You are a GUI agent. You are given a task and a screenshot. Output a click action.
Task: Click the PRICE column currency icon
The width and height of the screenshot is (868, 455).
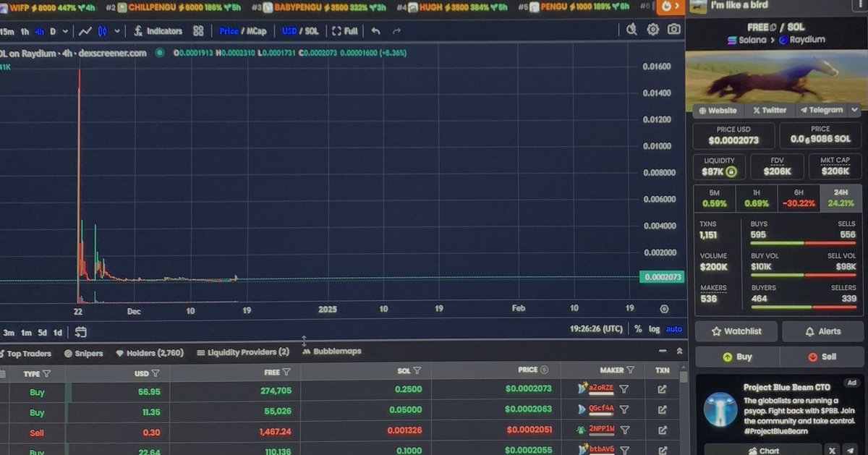544,370
